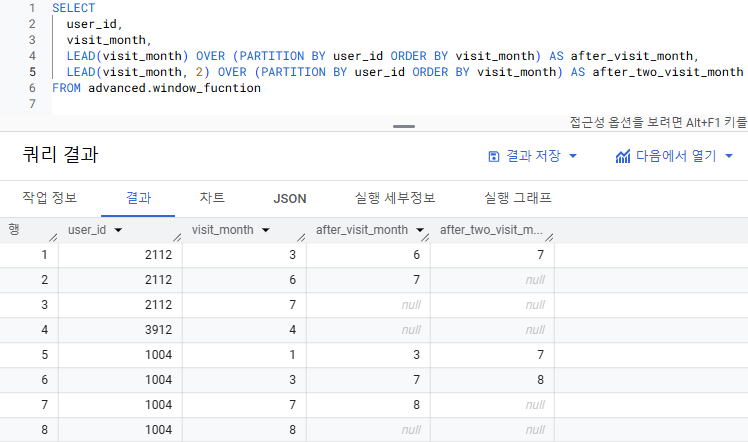This screenshot has height=442, width=748.
Task: Switch to the 작업 정보 tab
Action: 50,198
